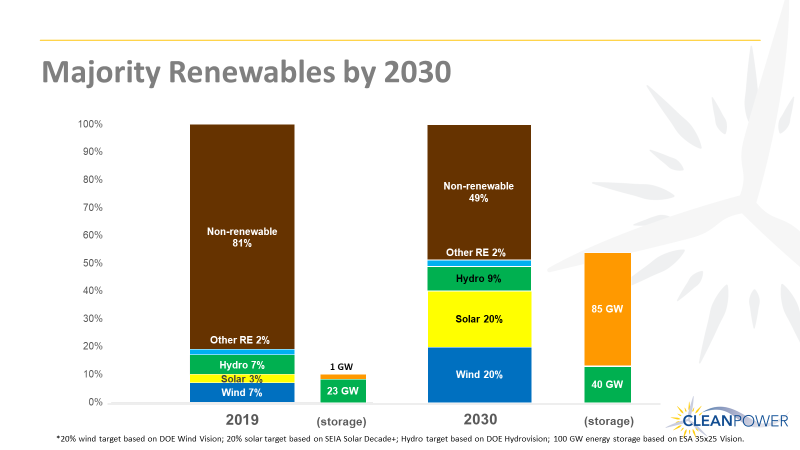Select the 2019 Wind 7% blue segment
Screen dimensions: 800x450
(242, 392)
